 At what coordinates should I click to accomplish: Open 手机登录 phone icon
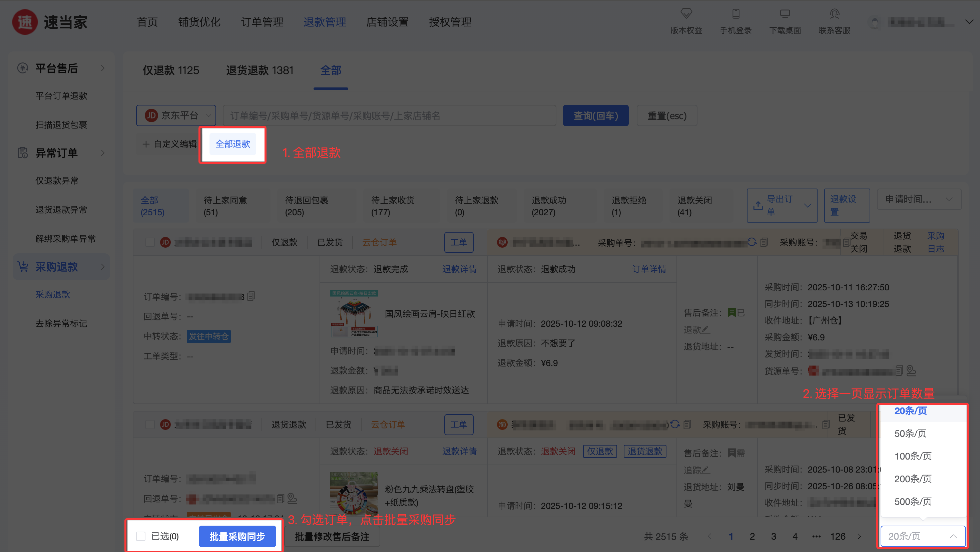(x=736, y=14)
